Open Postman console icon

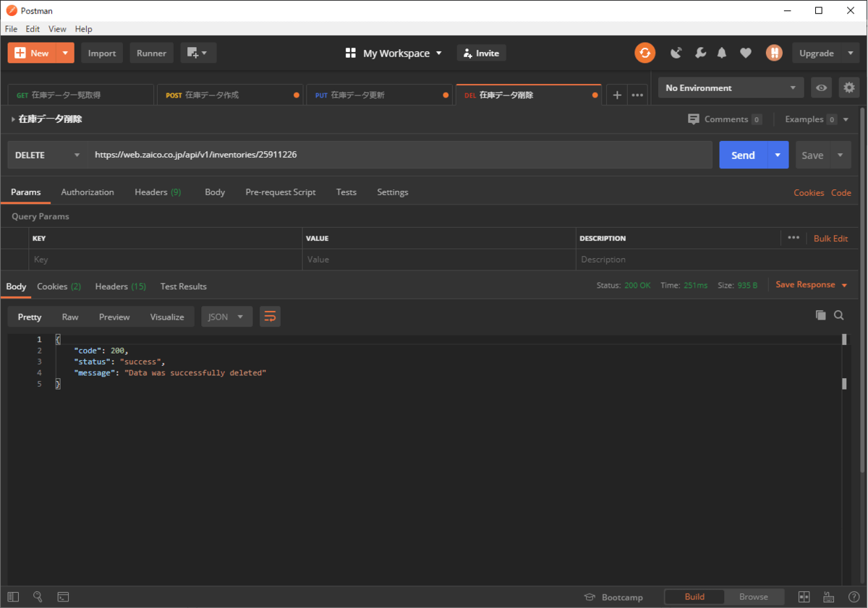tap(63, 597)
